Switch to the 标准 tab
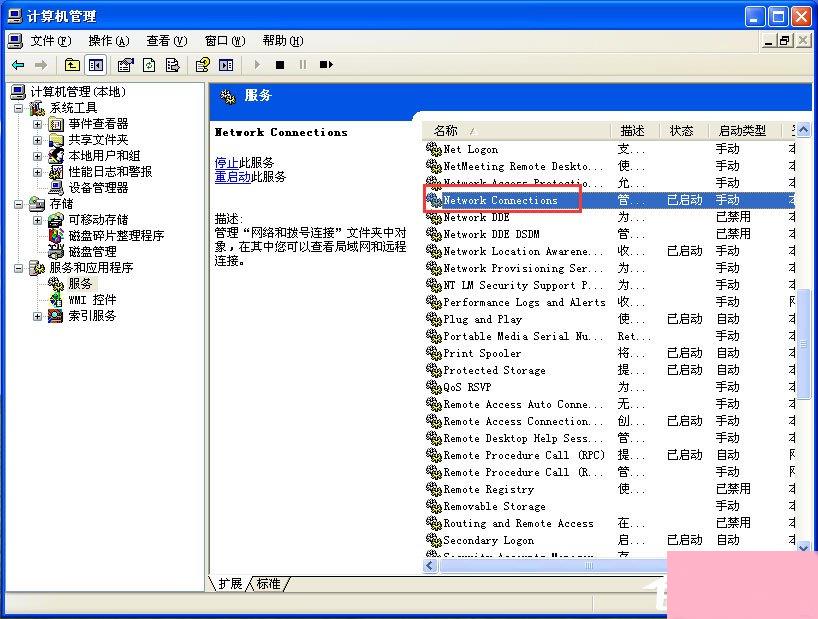The width and height of the screenshot is (818, 619). click(x=268, y=584)
